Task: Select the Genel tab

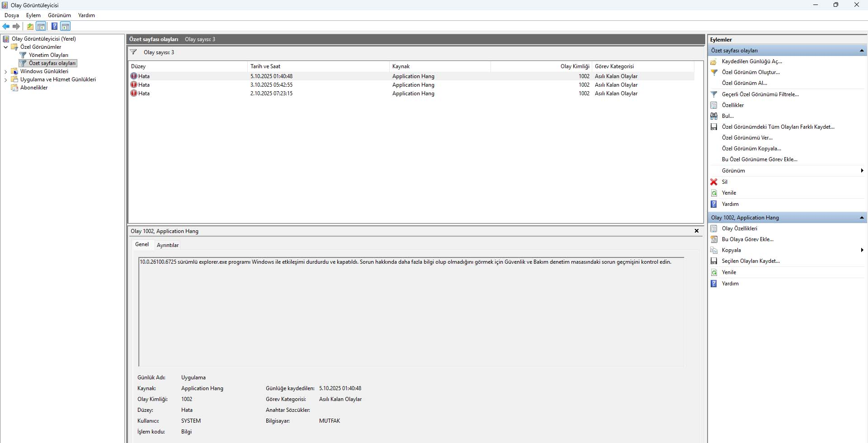Action: [x=142, y=244]
